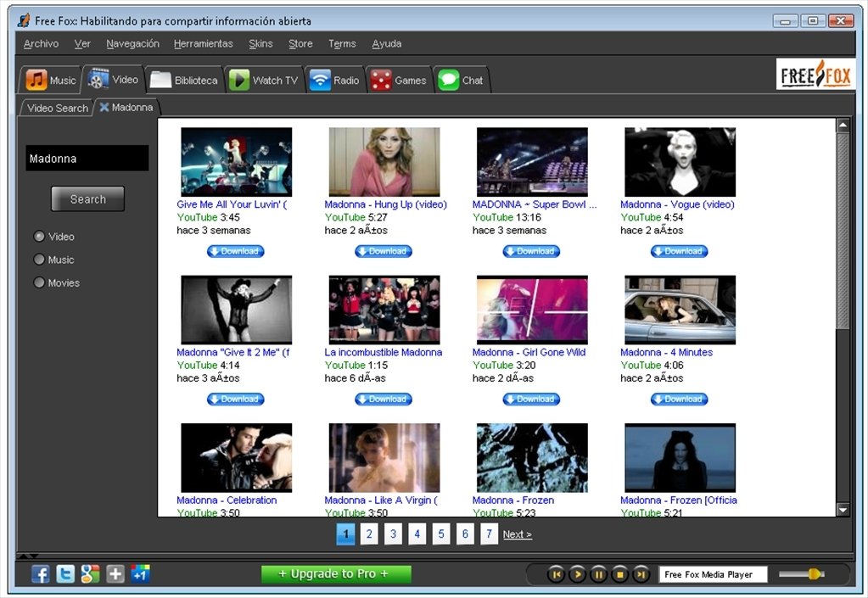868x598 pixels.
Task: Open the Radio wifi icon
Action: [x=319, y=80]
